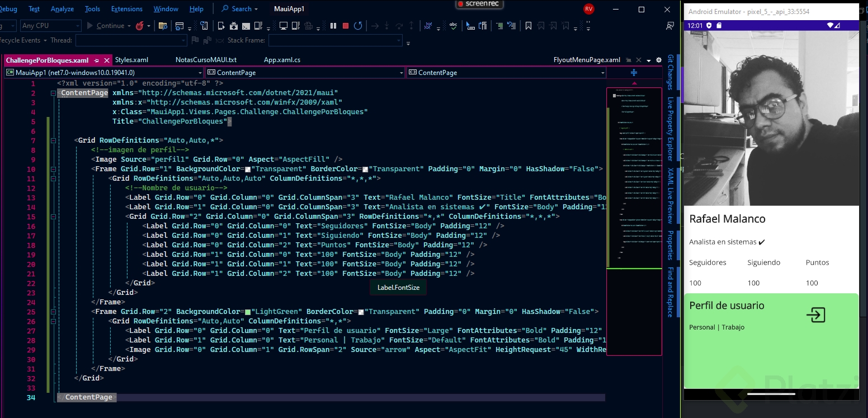Click the split editor icon above minimap
868x418 pixels.
pos(634,73)
